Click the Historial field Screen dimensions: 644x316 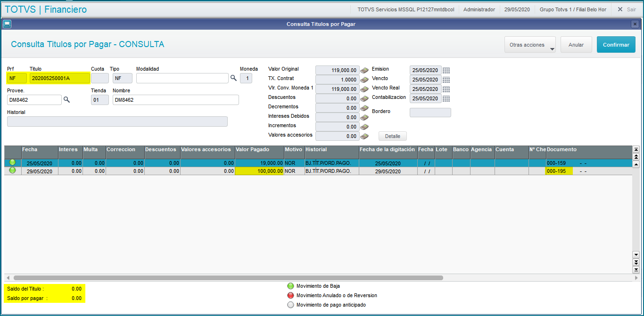coord(117,122)
